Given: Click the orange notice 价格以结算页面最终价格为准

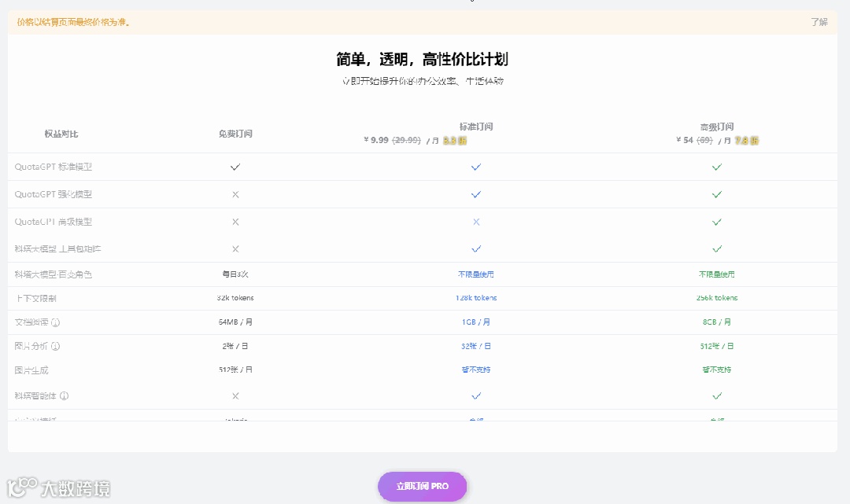Looking at the screenshot, I should point(73,22).
